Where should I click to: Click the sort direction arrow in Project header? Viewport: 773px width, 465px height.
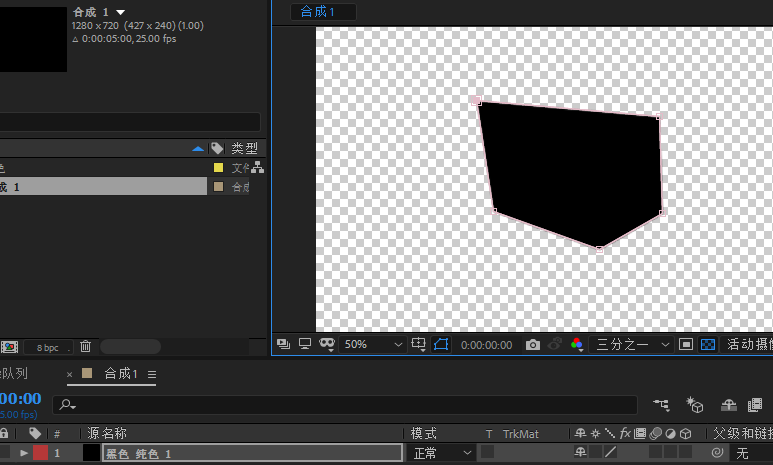[x=198, y=148]
